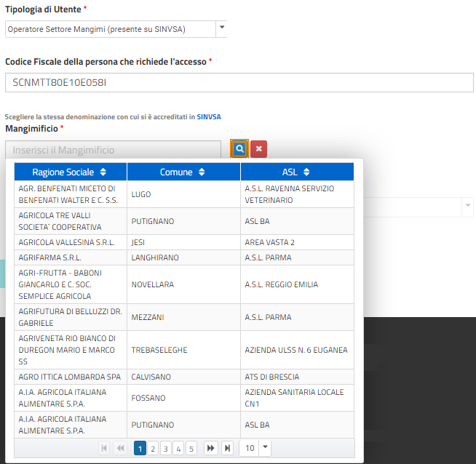Click the red X clear button
476x464 pixels.
pos(258,149)
